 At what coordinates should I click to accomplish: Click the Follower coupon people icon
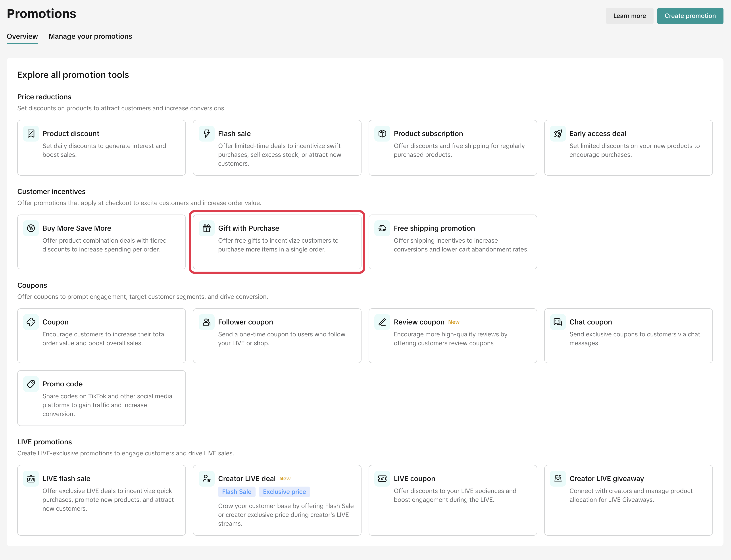pyautogui.click(x=207, y=322)
